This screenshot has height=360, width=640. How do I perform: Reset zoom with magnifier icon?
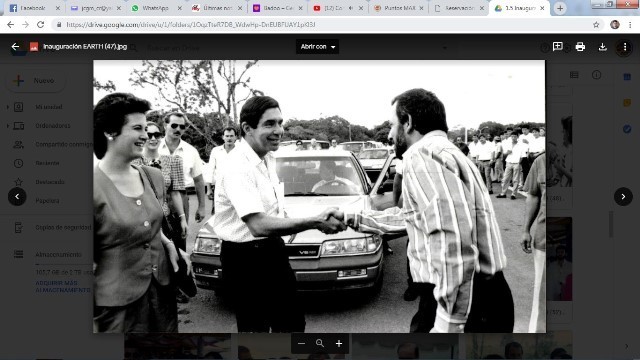(x=320, y=344)
